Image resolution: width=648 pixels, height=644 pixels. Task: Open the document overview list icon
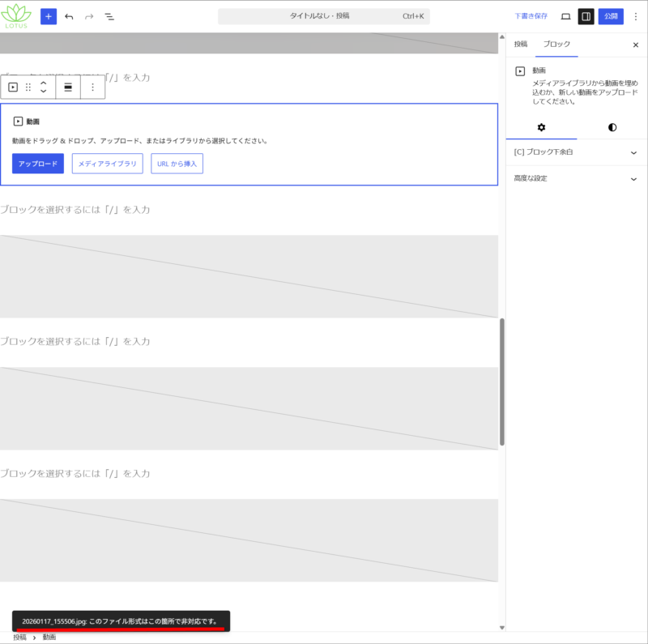click(109, 16)
